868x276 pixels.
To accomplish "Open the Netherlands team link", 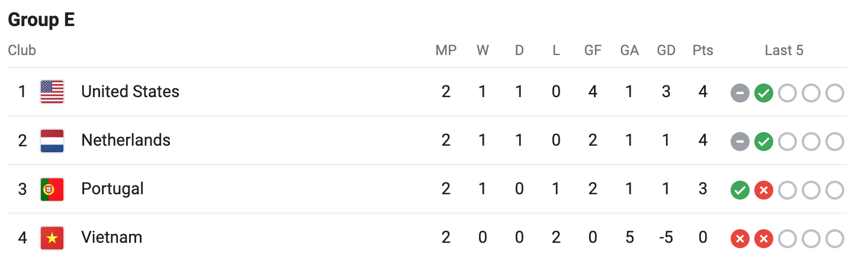I will (126, 140).
